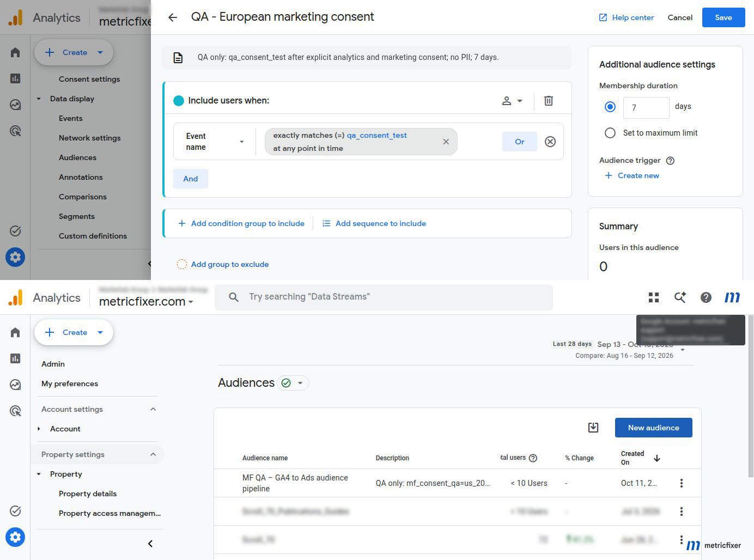Create a new audience trigger

pos(632,175)
